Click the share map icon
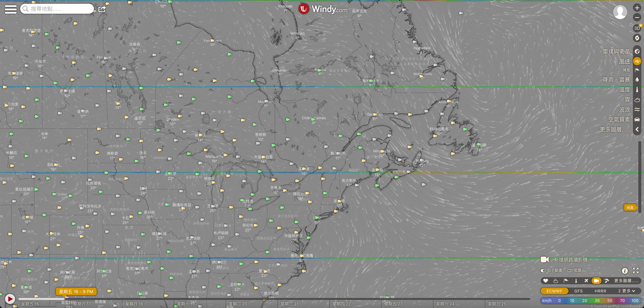The height and width of the screenshot is (308, 644). pos(102,9)
